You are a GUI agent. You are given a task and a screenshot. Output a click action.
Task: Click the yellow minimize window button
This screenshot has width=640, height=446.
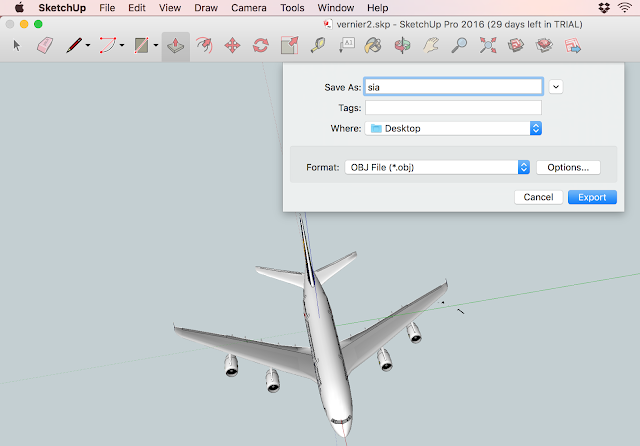tap(24, 24)
